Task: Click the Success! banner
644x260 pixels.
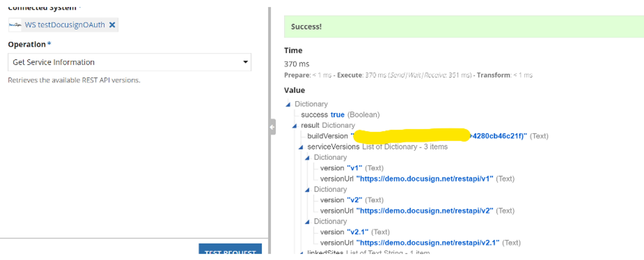Action: [x=464, y=27]
